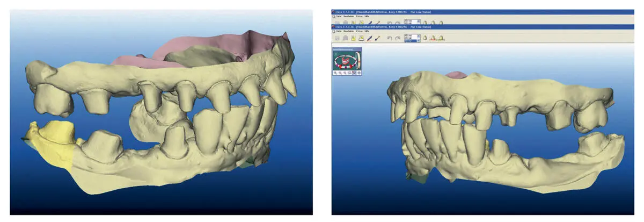Screen dimensions: 644x222
Task: Select the blue pen drawing tool
Action: 369,38
